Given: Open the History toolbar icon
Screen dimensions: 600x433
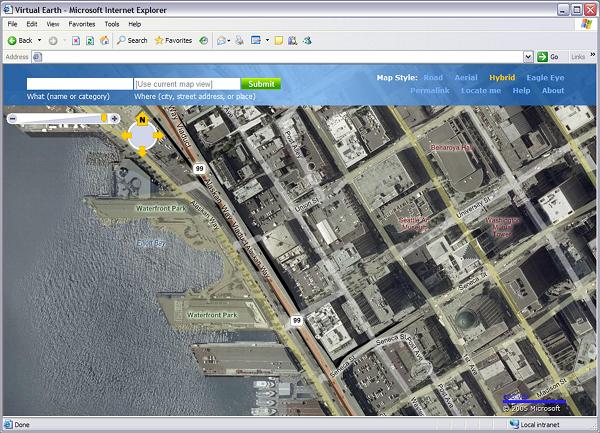Looking at the screenshot, I should [204, 41].
